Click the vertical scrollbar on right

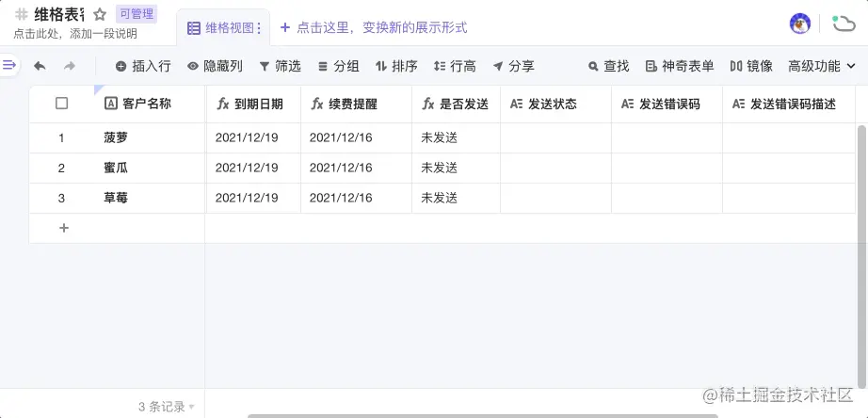pos(862,256)
